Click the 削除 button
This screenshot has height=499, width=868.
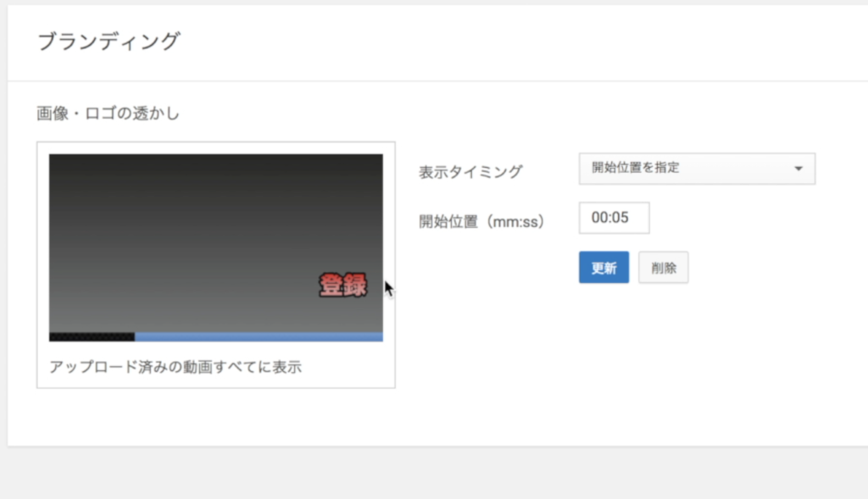(663, 267)
